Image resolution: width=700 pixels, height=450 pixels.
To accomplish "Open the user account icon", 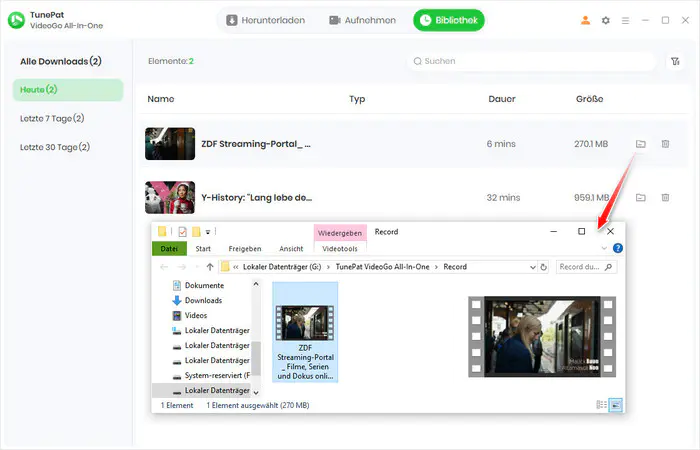I will click(585, 21).
